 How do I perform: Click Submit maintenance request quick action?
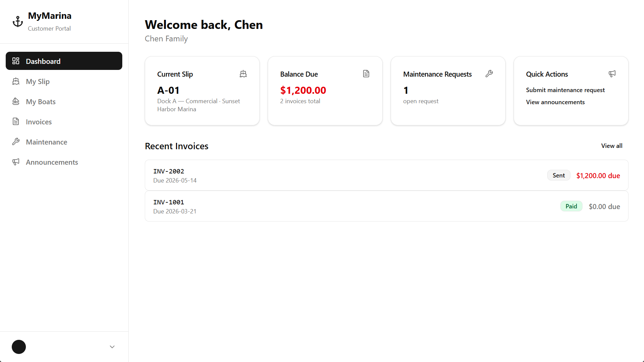(565, 90)
